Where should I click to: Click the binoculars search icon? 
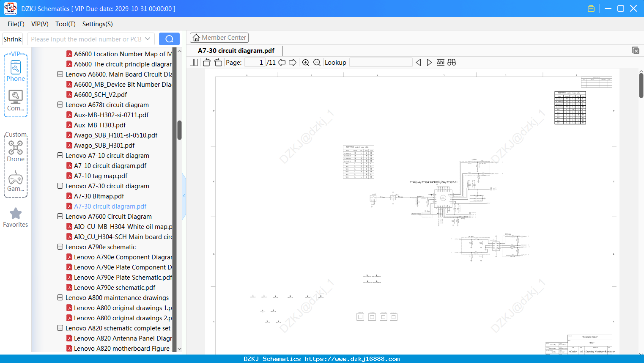pos(452,62)
